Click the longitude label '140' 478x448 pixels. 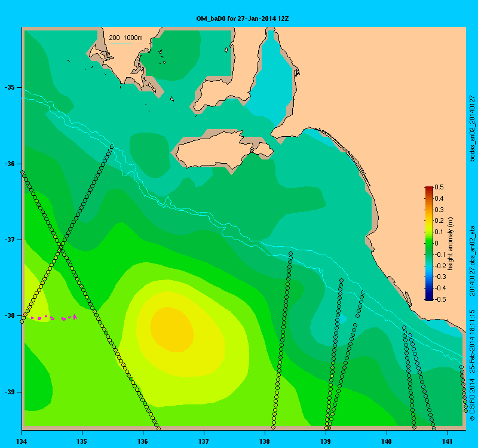coord(387,441)
